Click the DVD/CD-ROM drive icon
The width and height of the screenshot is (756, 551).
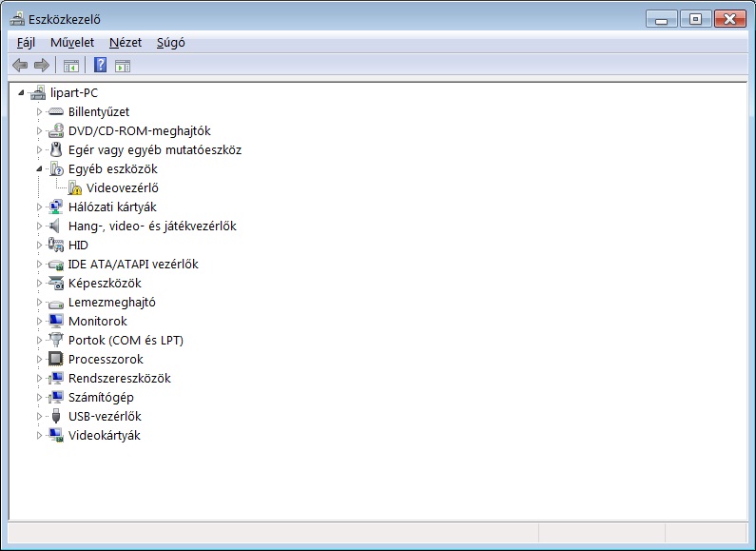pyautogui.click(x=56, y=130)
